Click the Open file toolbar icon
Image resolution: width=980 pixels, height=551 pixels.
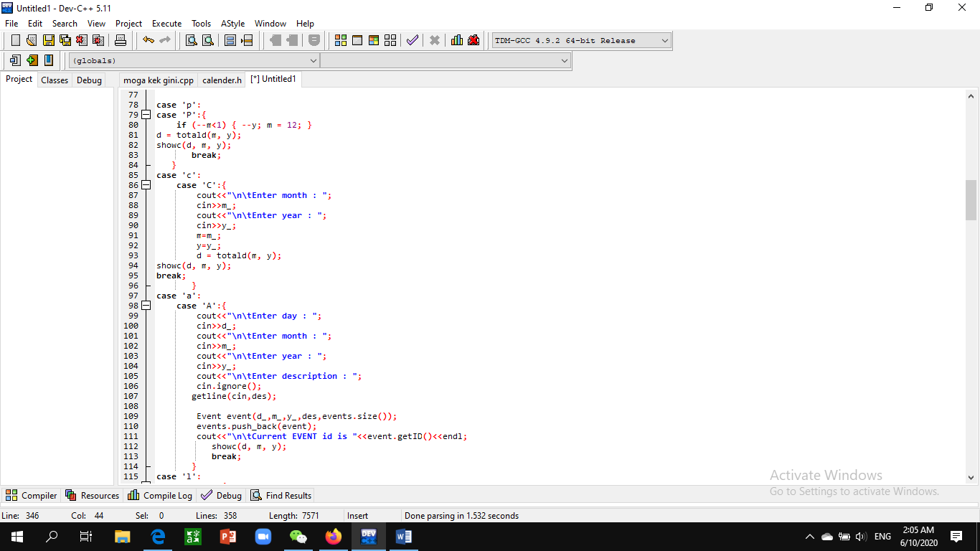point(32,40)
